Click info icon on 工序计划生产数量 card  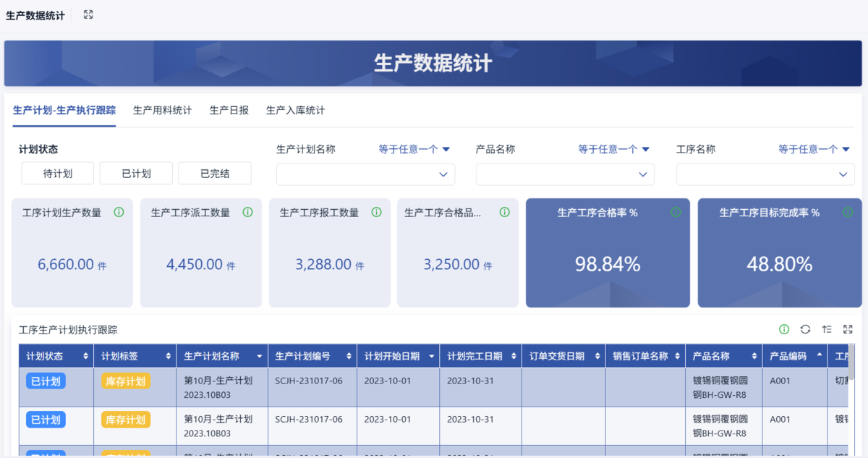(x=119, y=213)
